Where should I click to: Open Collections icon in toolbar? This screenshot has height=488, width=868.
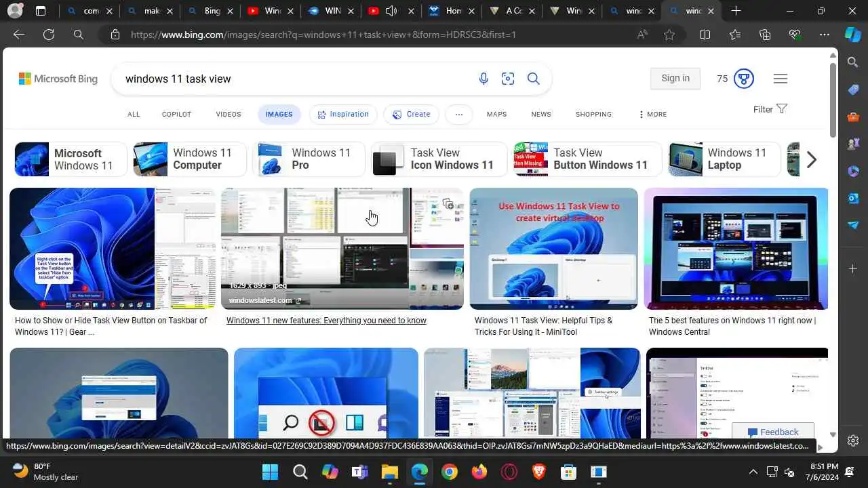(765, 35)
